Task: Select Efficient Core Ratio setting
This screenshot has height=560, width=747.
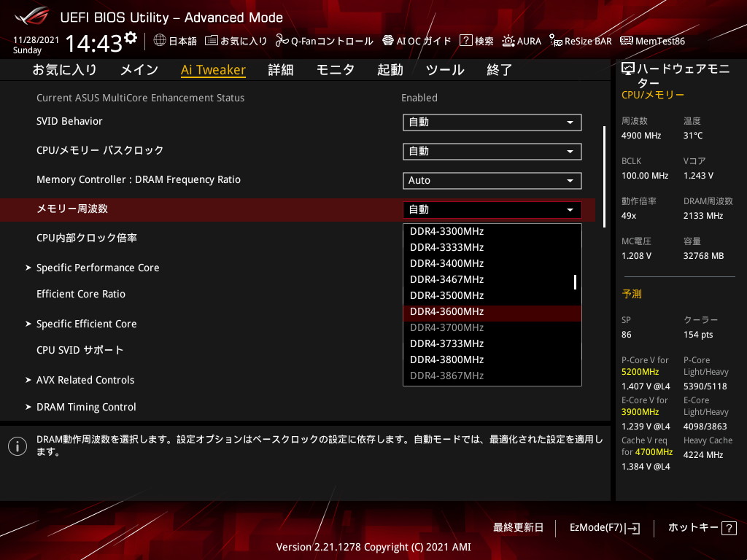Action: (x=81, y=295)
